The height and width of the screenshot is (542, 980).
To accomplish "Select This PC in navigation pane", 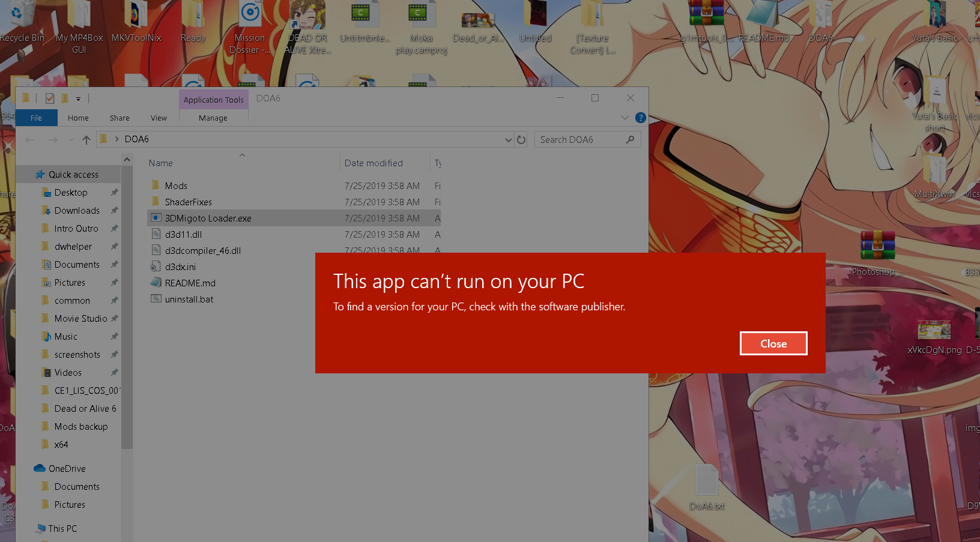I will (x=62, y=528).
